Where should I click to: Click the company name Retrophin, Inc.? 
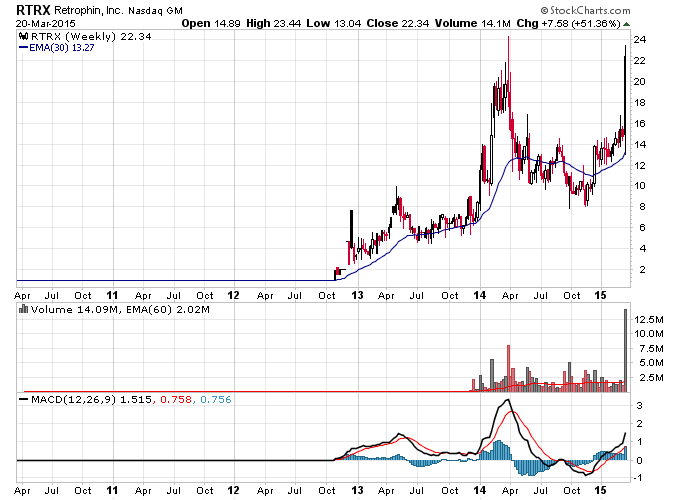click(88, 10)
